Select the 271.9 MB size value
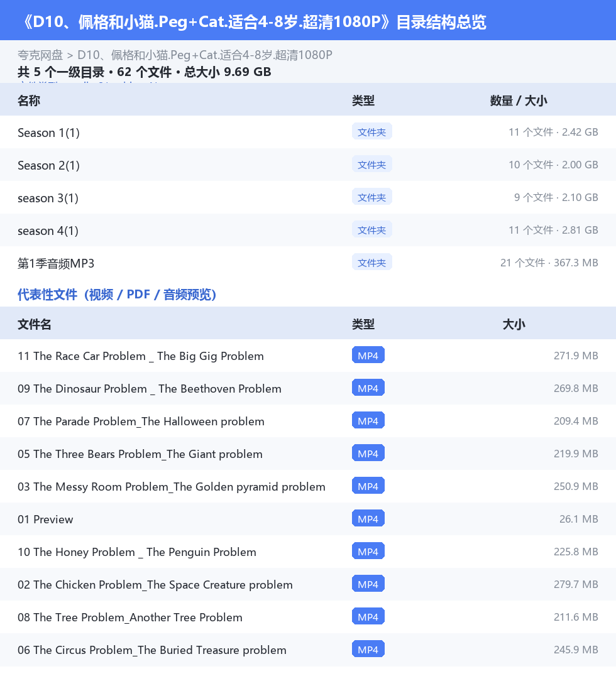 (x=576, y=356)
